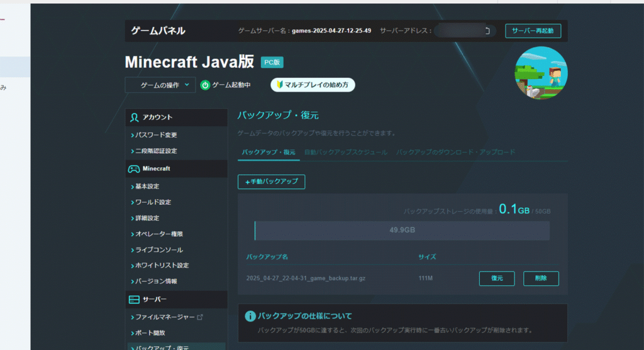Click the round Minecraft game thumbnail

tap(541, 73)
